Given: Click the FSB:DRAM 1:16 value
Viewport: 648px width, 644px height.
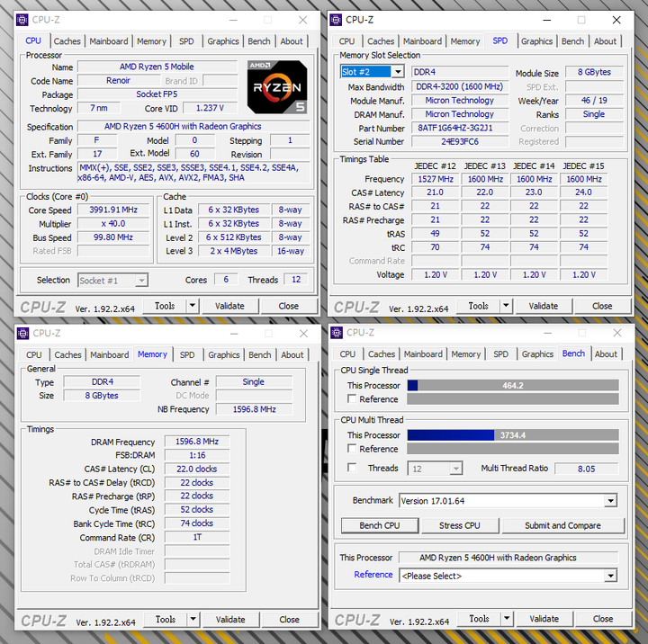Looking at the screenshot, I should (197, 455).
